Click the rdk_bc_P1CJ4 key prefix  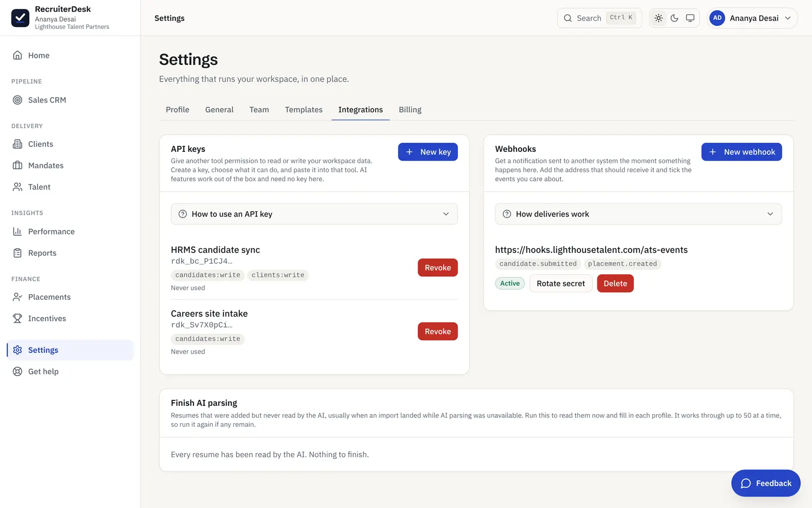(x=201, y=261)
